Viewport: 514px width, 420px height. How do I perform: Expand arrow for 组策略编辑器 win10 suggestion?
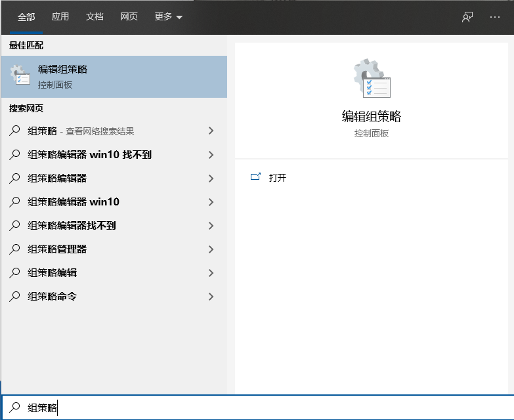tap(211, 202)
